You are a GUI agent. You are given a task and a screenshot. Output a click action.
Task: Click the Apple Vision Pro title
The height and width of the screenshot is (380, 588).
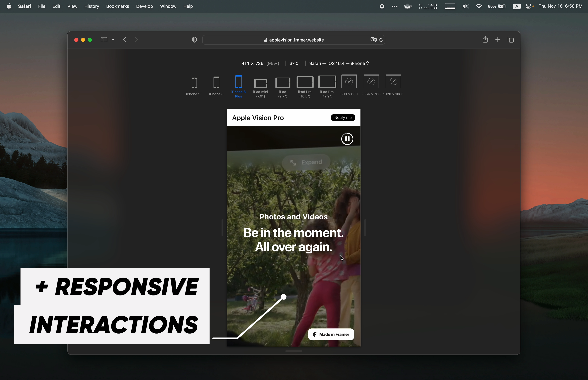(x=258, y=118)
